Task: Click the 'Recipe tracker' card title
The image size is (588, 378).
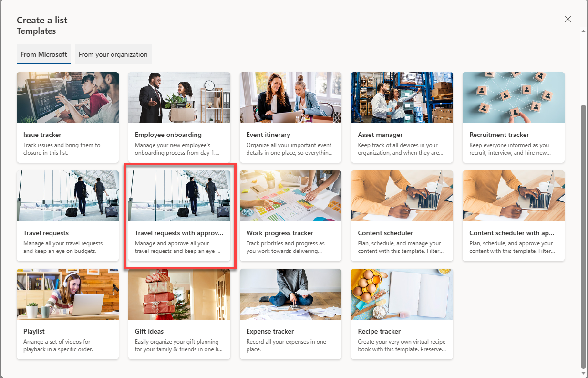Action: click(x=380, y=331)
